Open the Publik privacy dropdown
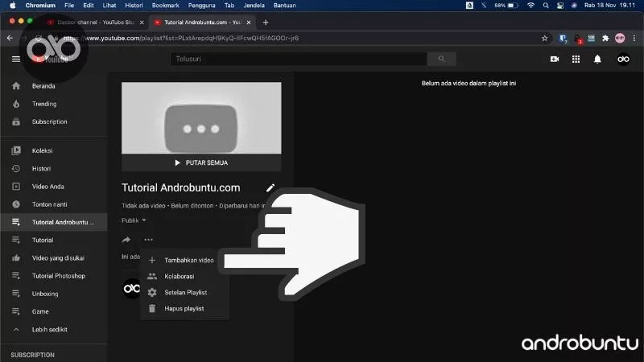This screenshot has width=644, height=362. [x=134, y=220]
